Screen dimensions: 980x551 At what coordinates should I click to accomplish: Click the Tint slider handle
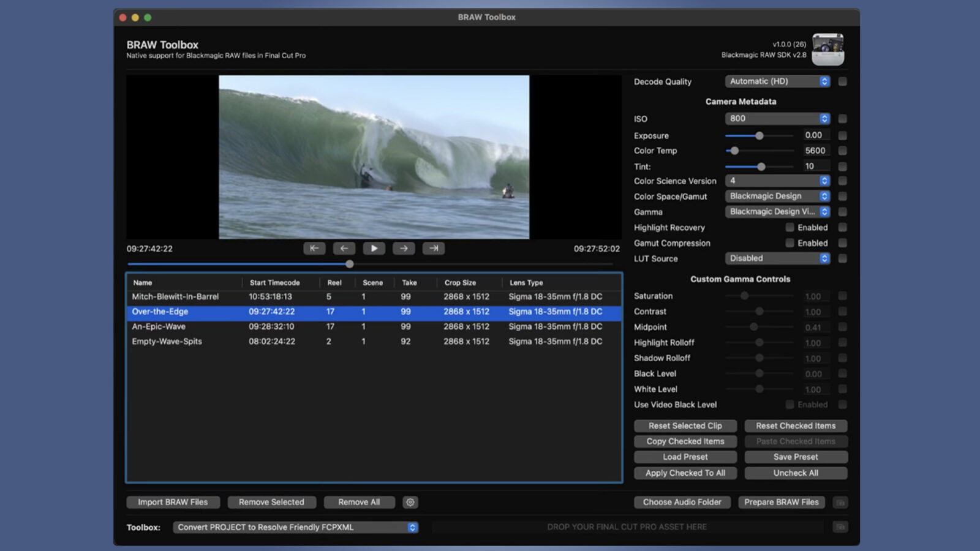click(x=761, y=167)
